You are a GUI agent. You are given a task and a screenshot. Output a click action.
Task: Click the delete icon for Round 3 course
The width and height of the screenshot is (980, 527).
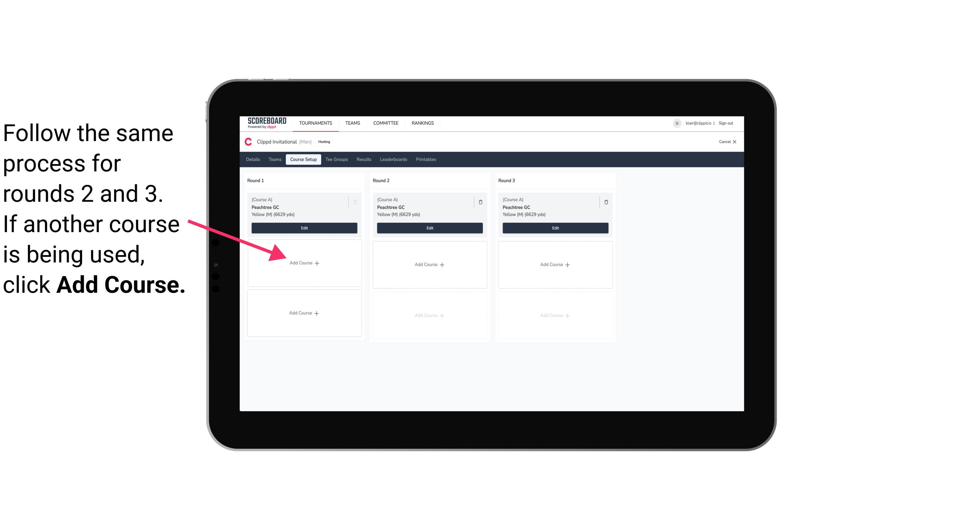click(604, 201)
